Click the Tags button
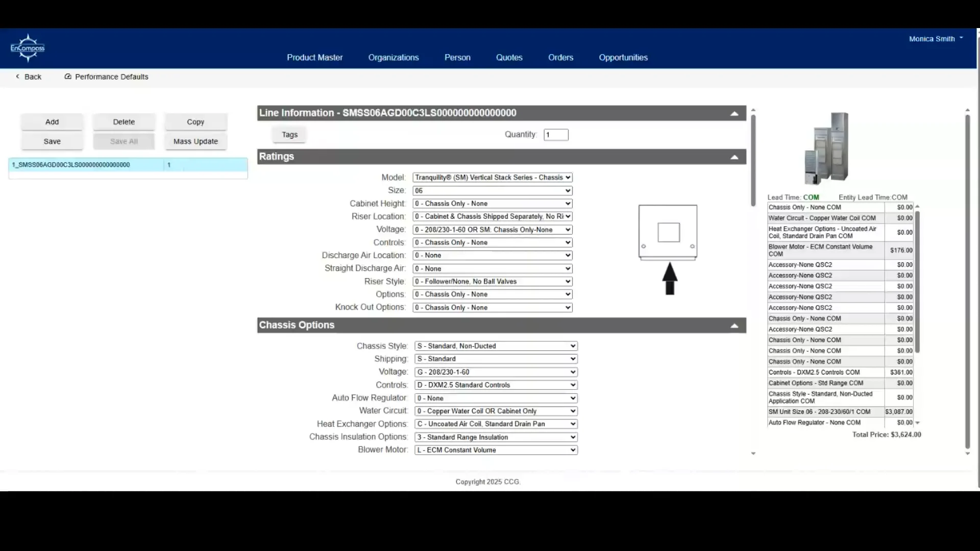Screen dimensions: 980x551 pos(289,134)
